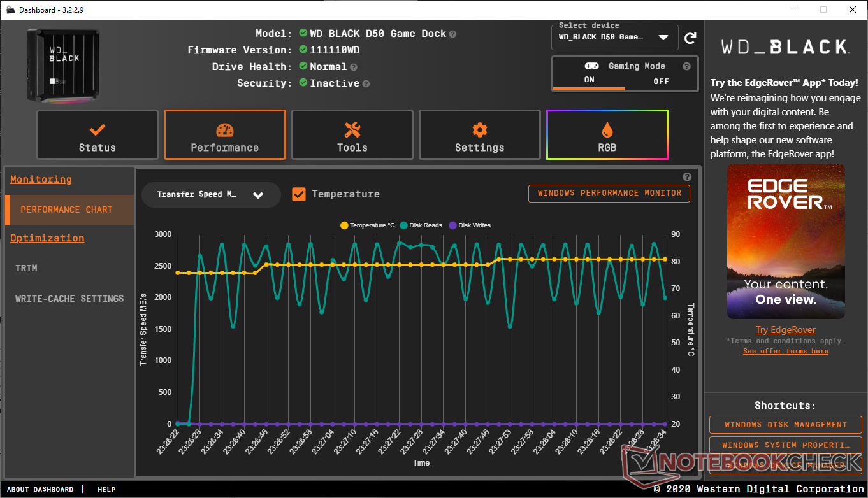Screen dimensions: 868x498
Task: Open the Settings tab
Action: [x=480, y=134]
